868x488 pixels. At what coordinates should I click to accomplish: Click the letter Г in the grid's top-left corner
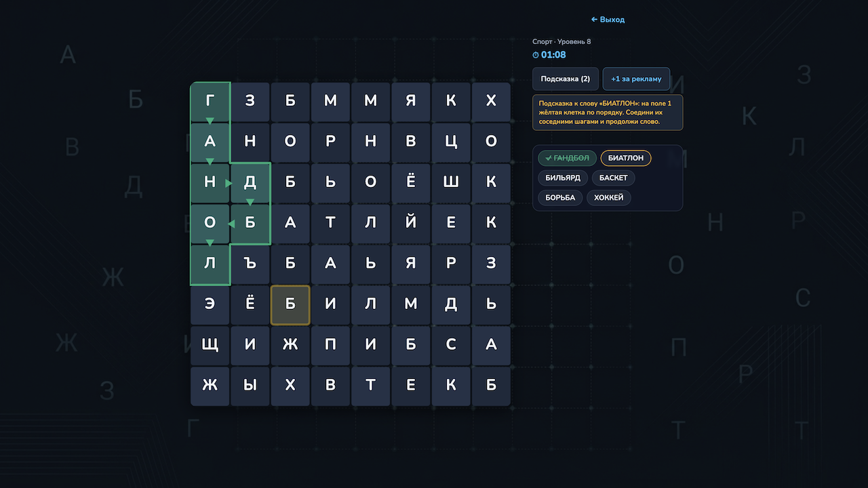[x=210, y=102]
